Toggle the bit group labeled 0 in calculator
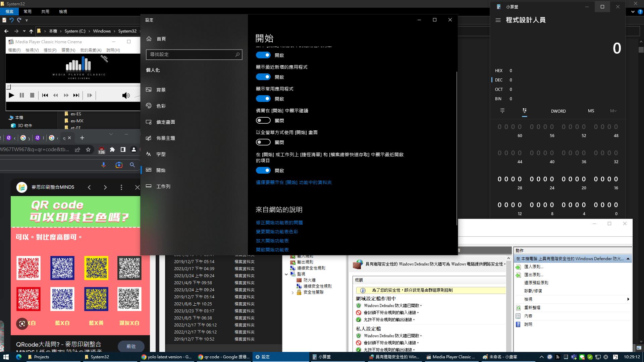The image size is (644, 362). click(x=606, y=205)
